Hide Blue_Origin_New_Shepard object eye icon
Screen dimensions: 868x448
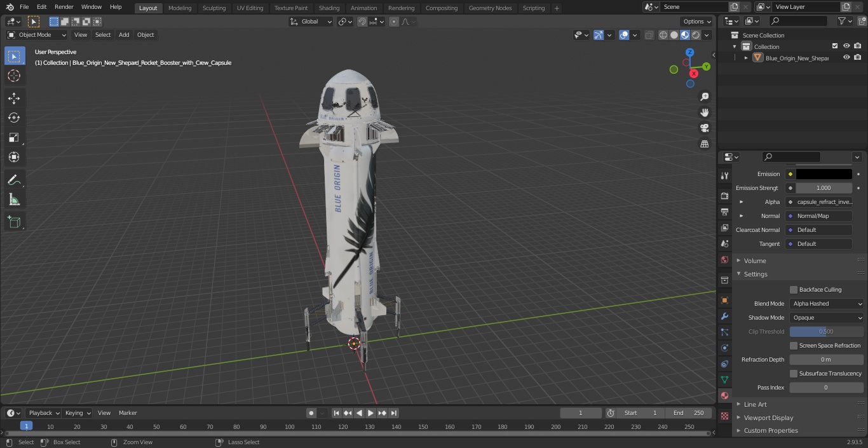pyautogui.click(x=846, y=58)
